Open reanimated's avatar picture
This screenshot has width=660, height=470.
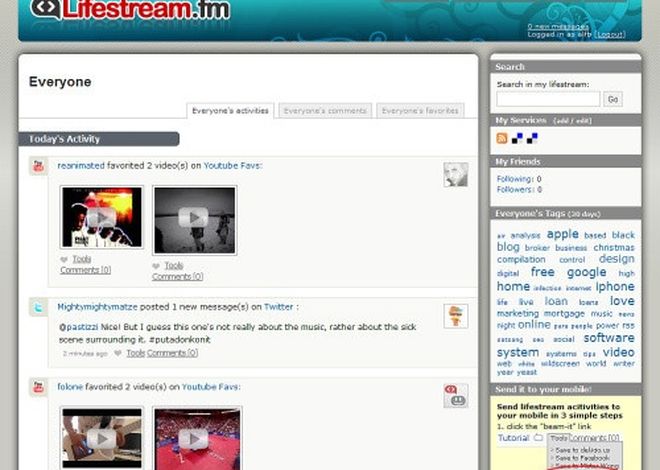click(456, 174)
